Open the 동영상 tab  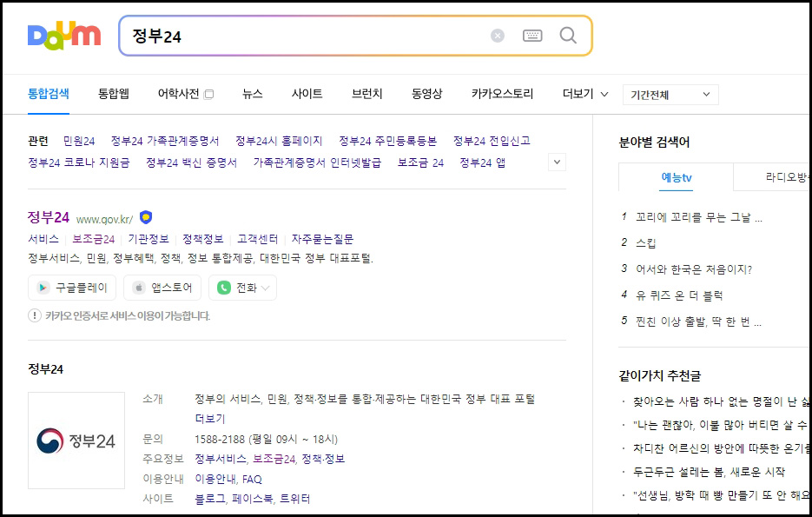pos(426,94)
